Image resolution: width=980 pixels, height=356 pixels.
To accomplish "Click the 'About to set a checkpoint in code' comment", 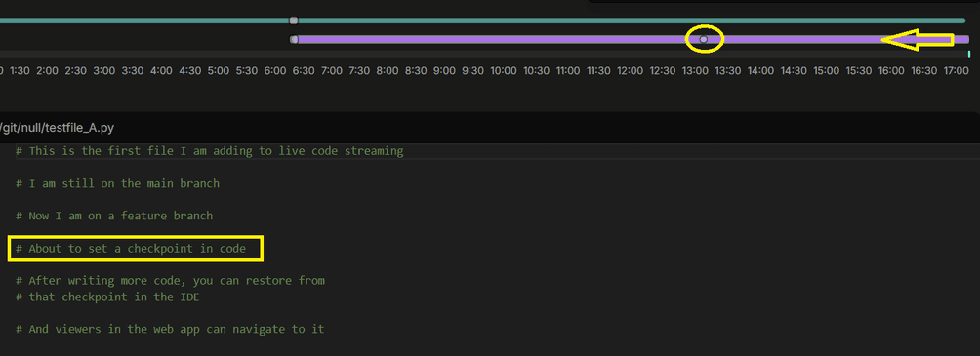I will click(x=131, y=249).
